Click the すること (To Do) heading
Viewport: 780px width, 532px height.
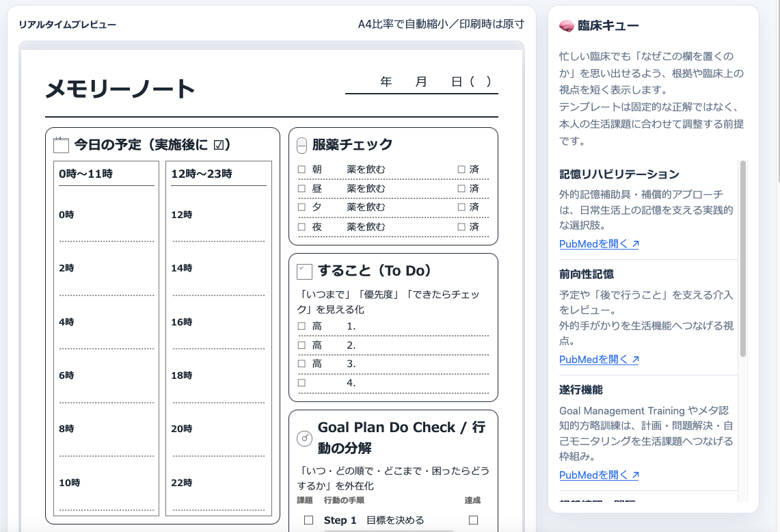pos(374,271)
